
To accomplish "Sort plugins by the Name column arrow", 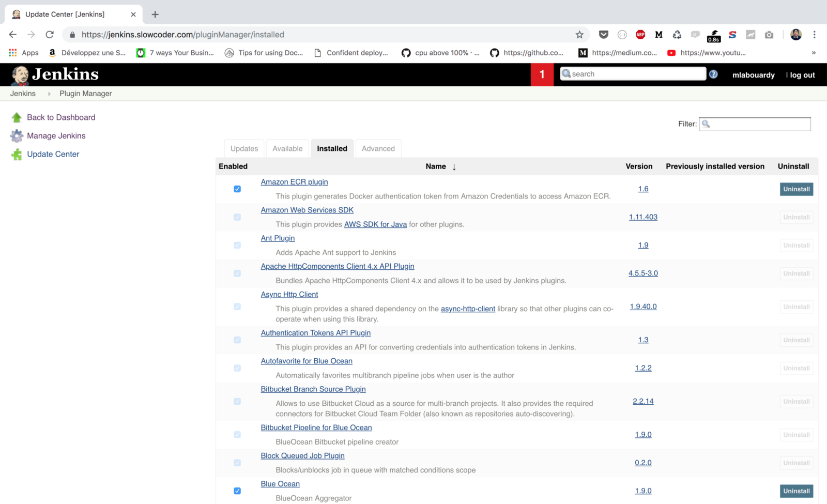I will pyautogui.click(x=454, y=167).
